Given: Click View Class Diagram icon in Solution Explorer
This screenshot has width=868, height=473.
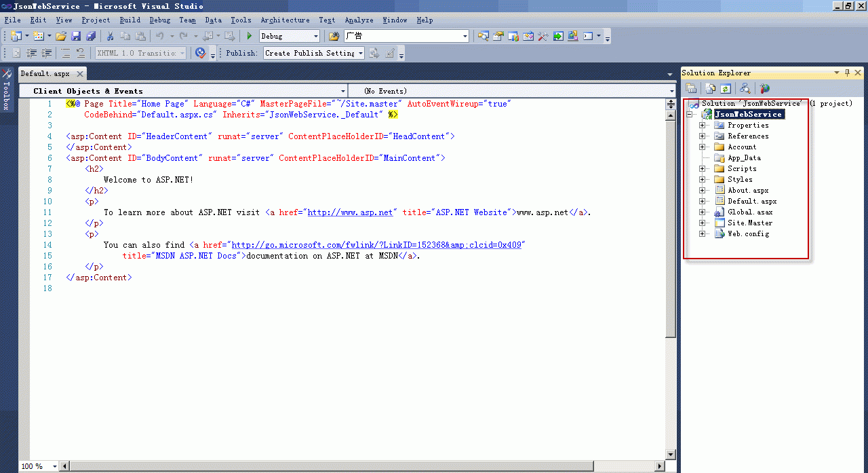Looking at the screenshot, I should click(745, 88).
